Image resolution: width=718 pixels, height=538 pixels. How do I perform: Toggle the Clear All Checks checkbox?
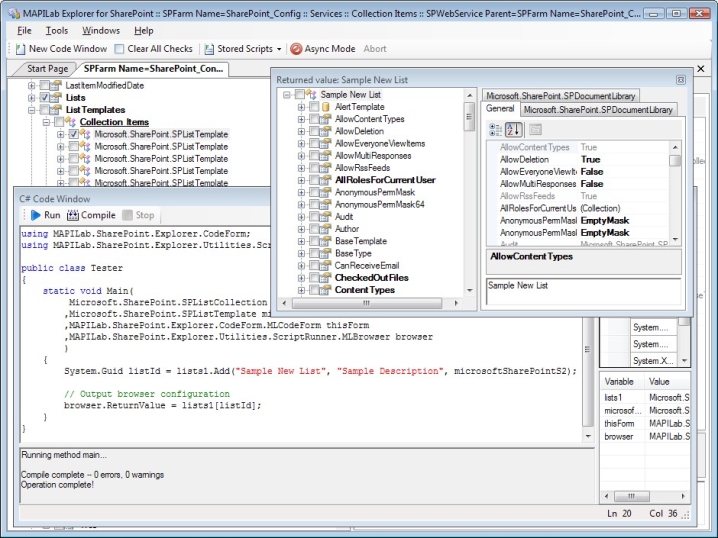click(x=120, y=48)
